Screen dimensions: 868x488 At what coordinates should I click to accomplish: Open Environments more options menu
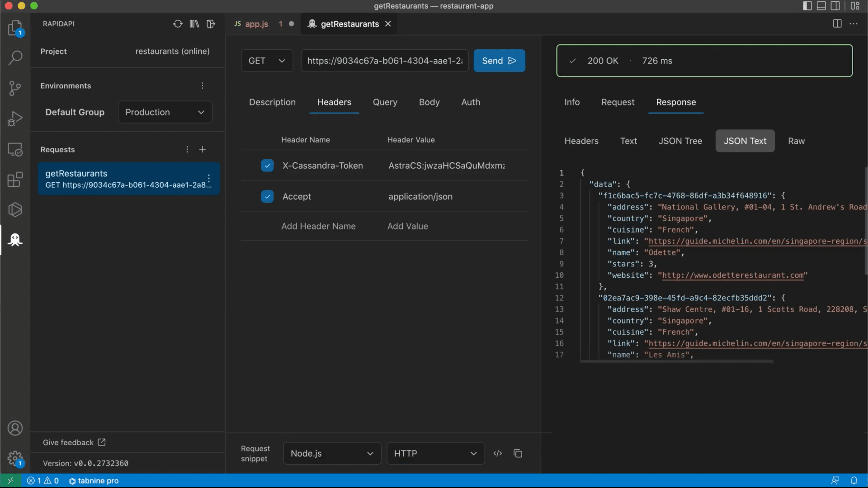(203, 86)
